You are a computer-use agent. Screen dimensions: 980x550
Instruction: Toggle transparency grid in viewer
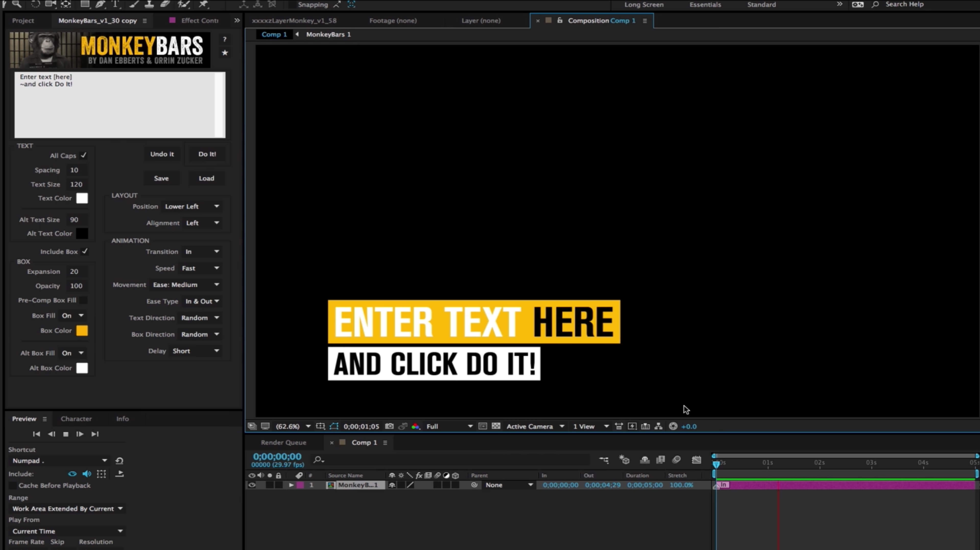point(496,426)
